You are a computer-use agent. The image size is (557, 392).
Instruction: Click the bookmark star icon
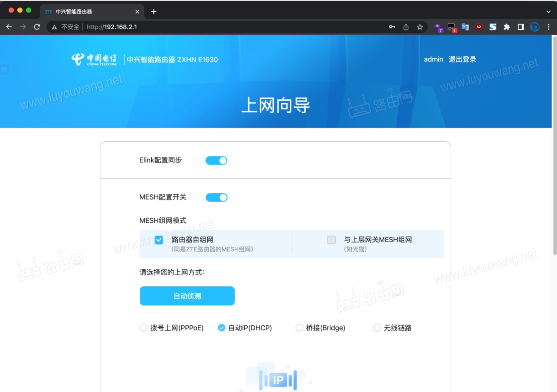pos(420,27)
